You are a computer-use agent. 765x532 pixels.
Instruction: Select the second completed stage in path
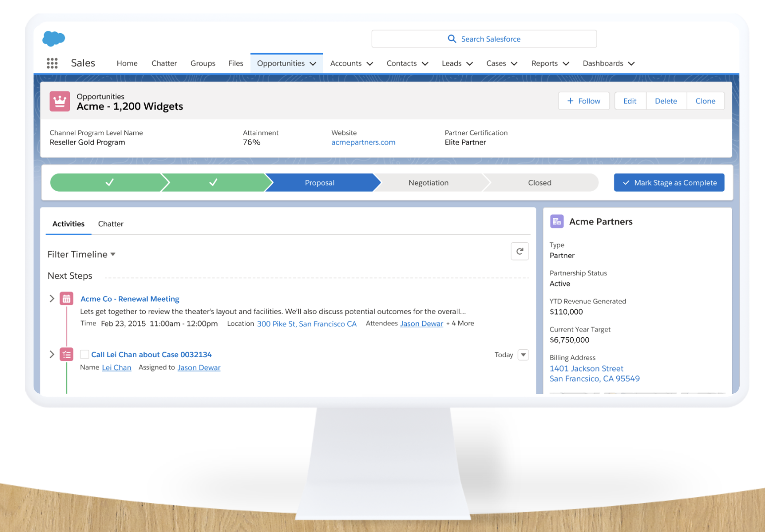tap(214, 183)
